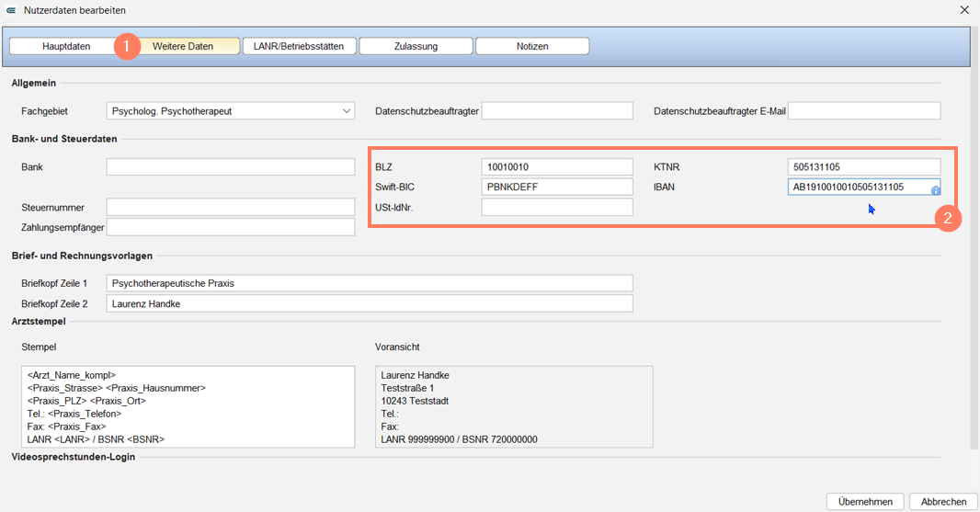This screenshot has width=980, height=512.
Task: Click the 10243 Teststadt preview line
Action: tap(415, 401)
